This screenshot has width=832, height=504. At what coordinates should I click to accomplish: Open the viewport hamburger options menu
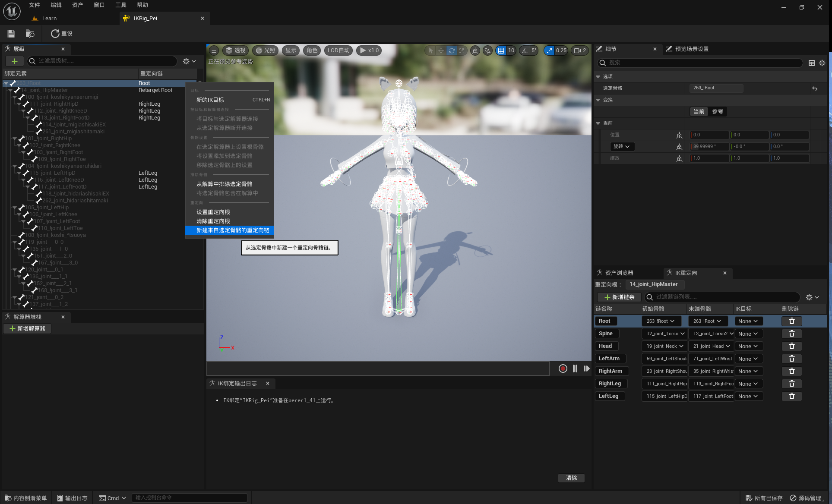(x=214, y=50)
